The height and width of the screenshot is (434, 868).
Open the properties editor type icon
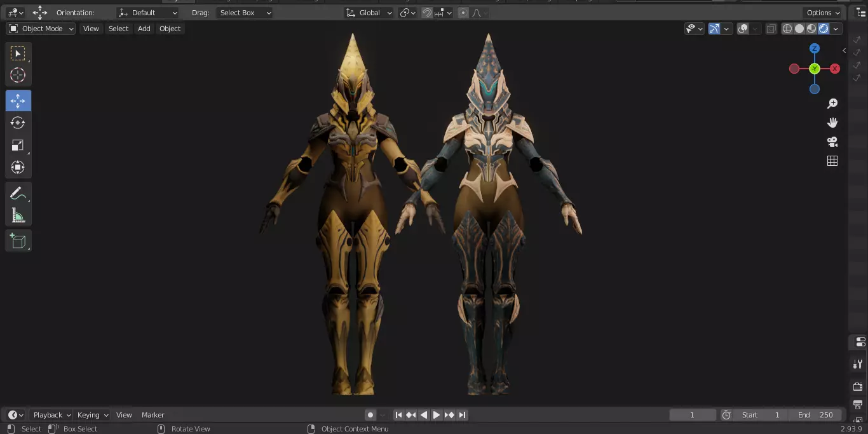pos(860,342)
